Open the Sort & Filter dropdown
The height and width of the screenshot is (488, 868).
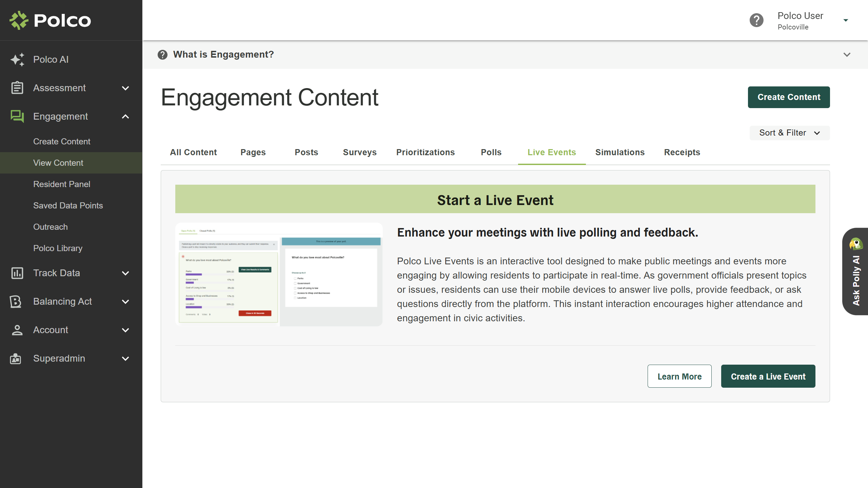click(789, 133)
